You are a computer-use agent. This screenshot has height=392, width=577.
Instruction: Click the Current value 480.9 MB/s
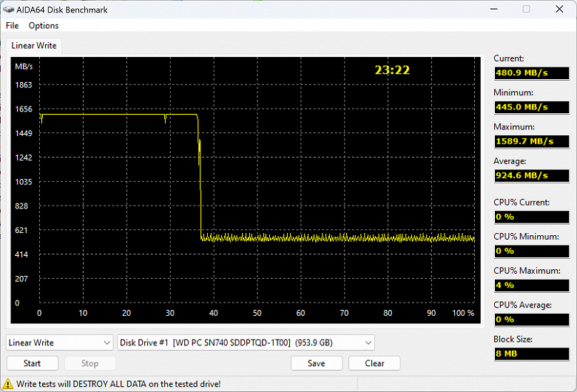coord(531,73)
